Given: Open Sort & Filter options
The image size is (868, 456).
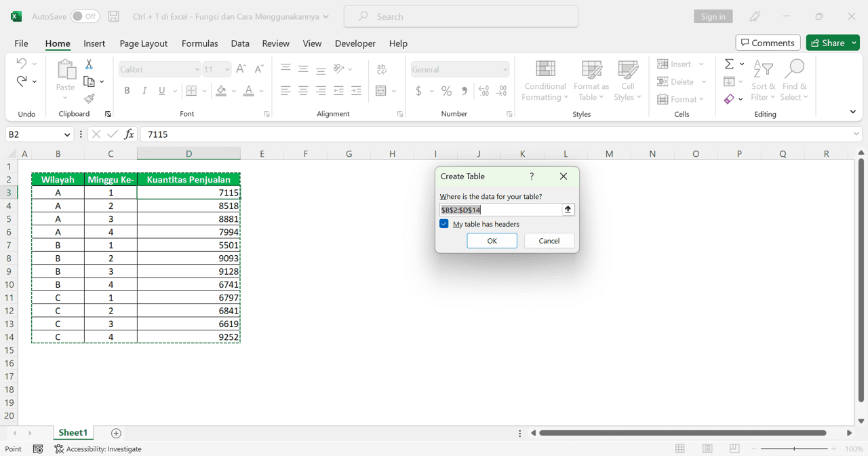Looking at the screenshot, I should click(764, 80).
